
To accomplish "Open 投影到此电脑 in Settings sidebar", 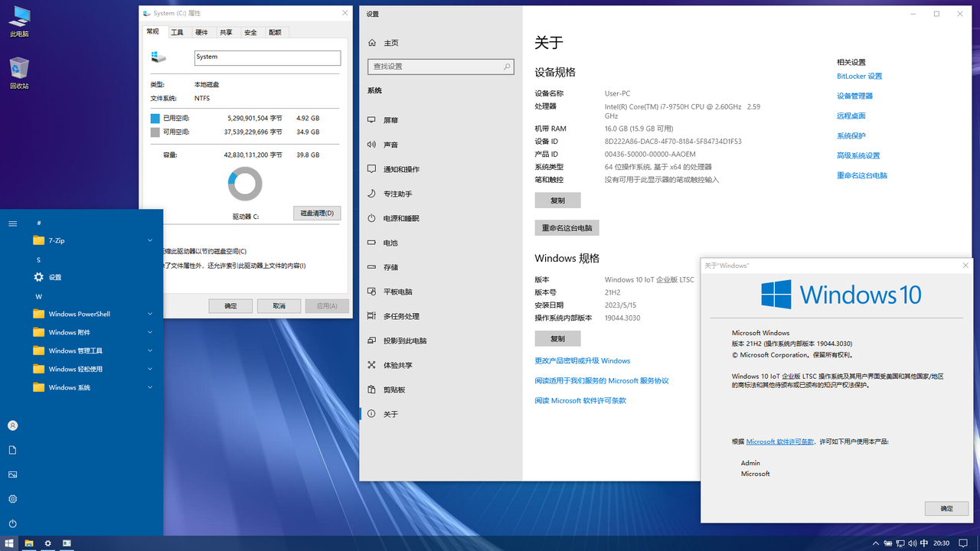I will click(x=441, y=341).
